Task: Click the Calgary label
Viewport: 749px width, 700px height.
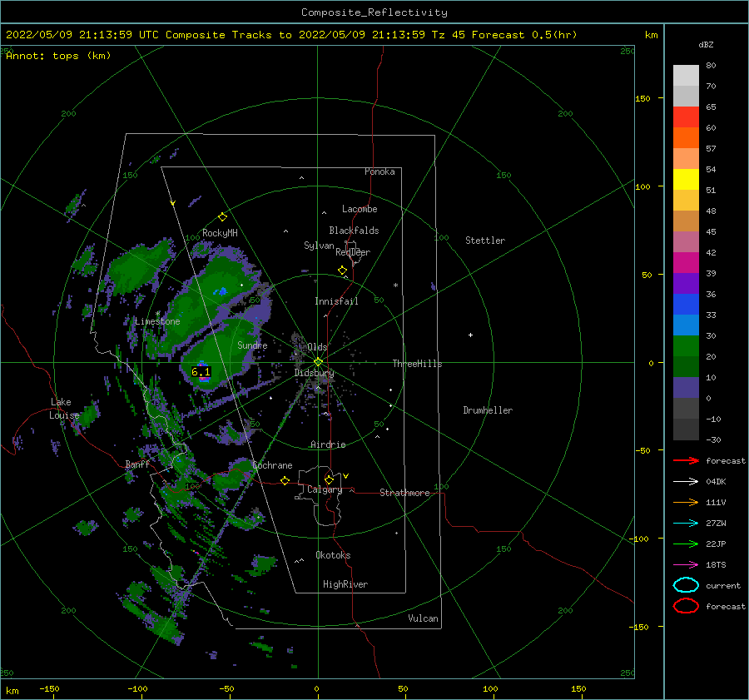Action: pos(325,489)
